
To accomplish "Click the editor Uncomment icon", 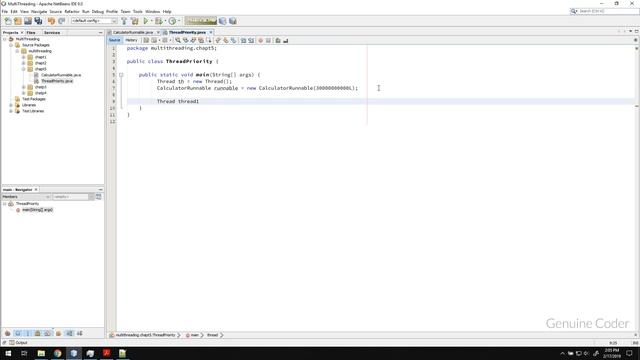I will pos(286,40).
